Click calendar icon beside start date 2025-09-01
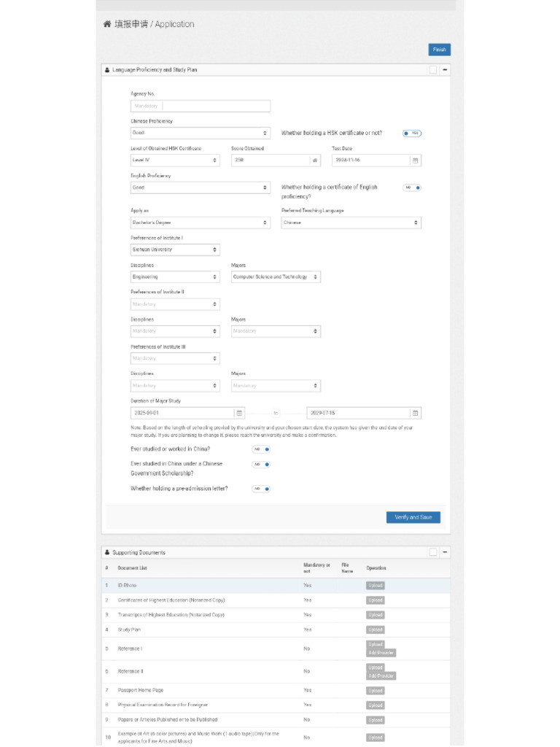The height and width of the screenshot is (747, 560). (x=239, y=413)
